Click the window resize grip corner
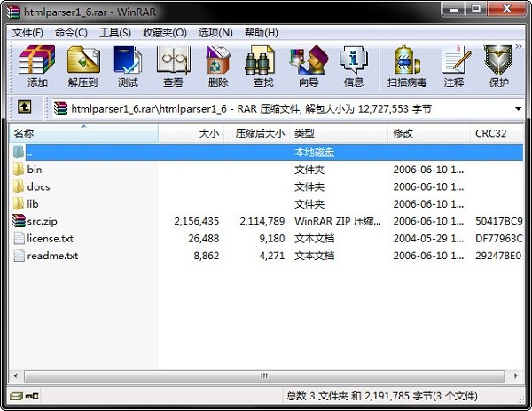This screenshot has width=532, height=411. [x=520, y=400]
